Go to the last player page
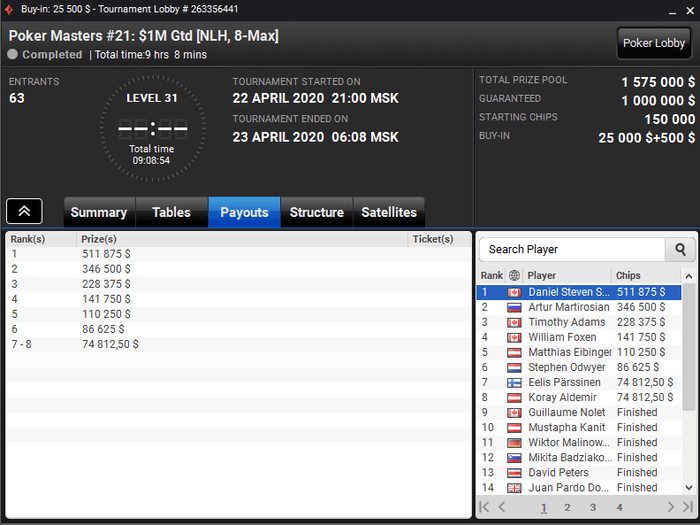The image size is (700, 525). click(x=688, y=507)
